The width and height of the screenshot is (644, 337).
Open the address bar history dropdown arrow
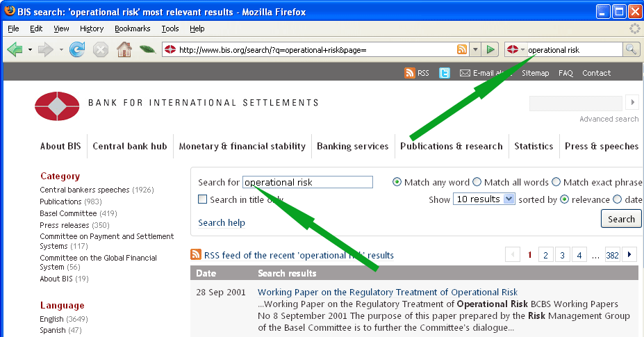(475, 49)
